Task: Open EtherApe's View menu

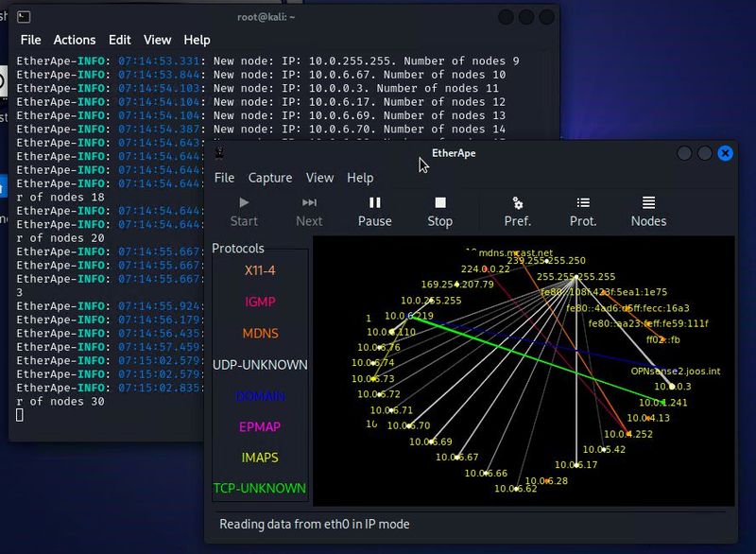Action: [x=319, y=178]
